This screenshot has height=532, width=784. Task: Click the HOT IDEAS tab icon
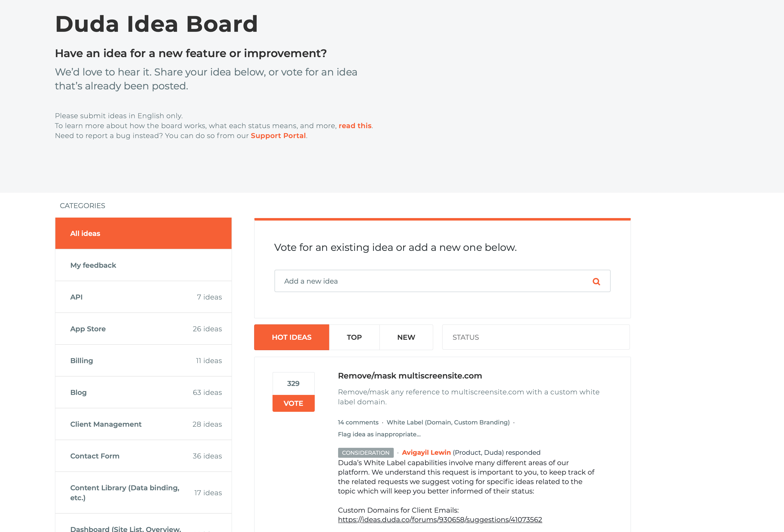pyautogui.click(x=291, y=337)
